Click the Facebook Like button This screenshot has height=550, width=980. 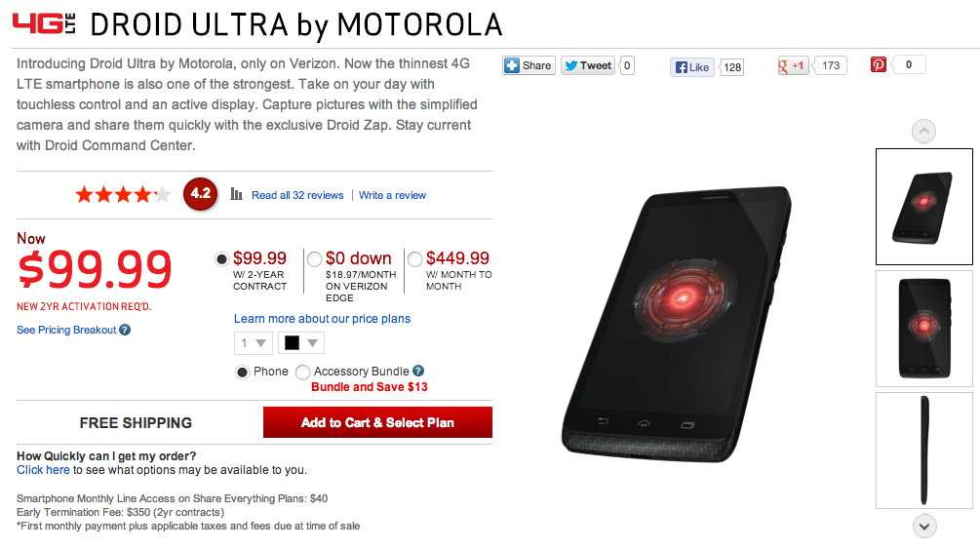point(693,67)
